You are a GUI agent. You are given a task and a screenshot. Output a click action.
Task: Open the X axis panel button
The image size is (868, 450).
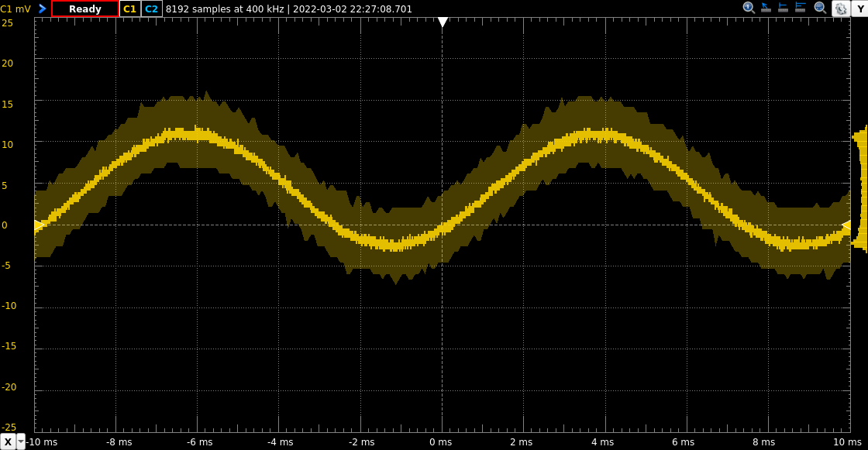pos(8,441)
